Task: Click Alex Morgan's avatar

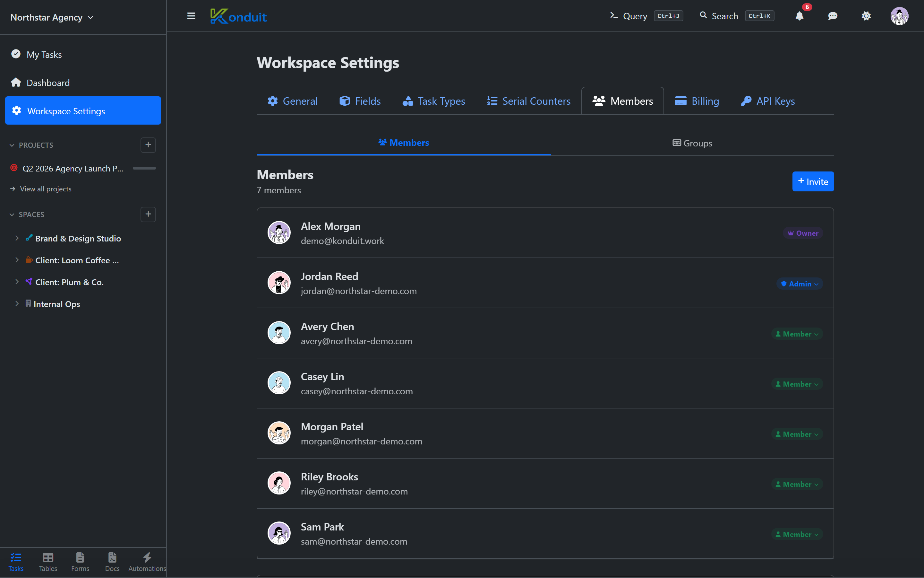Action: [279, 232]
